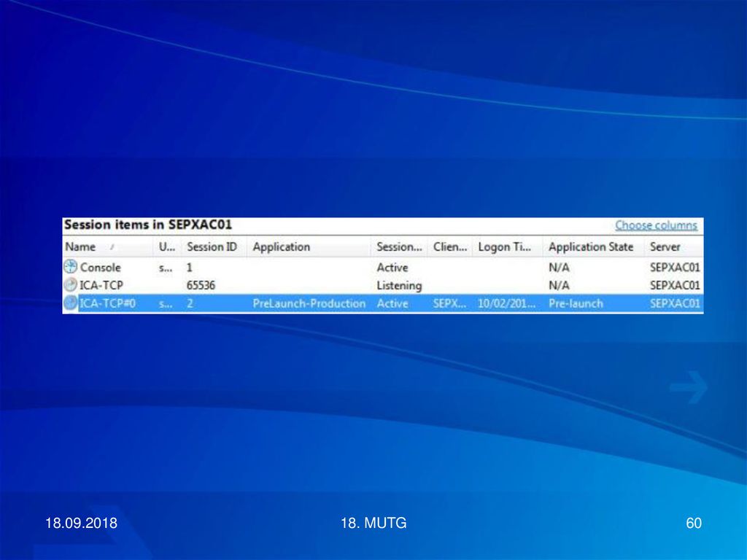This screenshot has width=747, height=560.
Task: Click the Clien... column header
Action: [449, 246]
